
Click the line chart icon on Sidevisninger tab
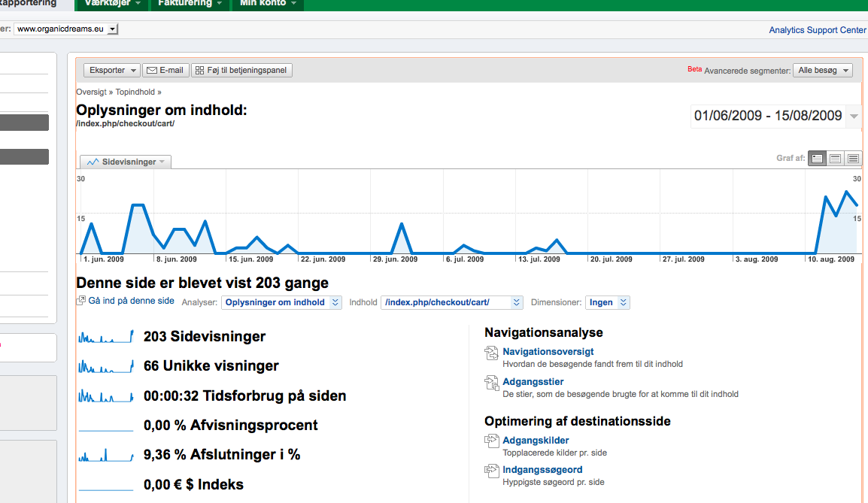(x=93, y=162)
